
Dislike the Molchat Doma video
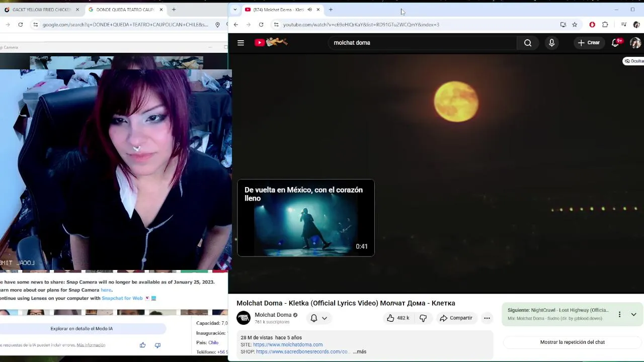coord(423,318)
